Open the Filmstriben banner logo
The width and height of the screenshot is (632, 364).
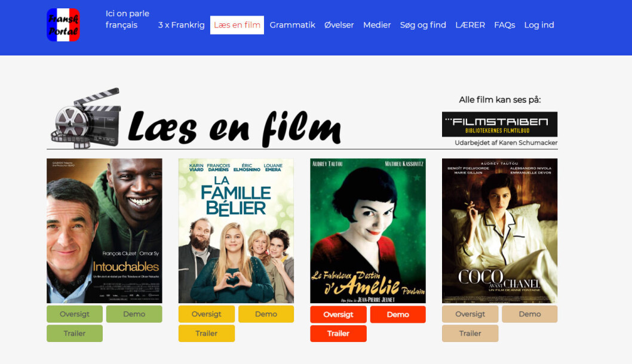click(499, 125)
